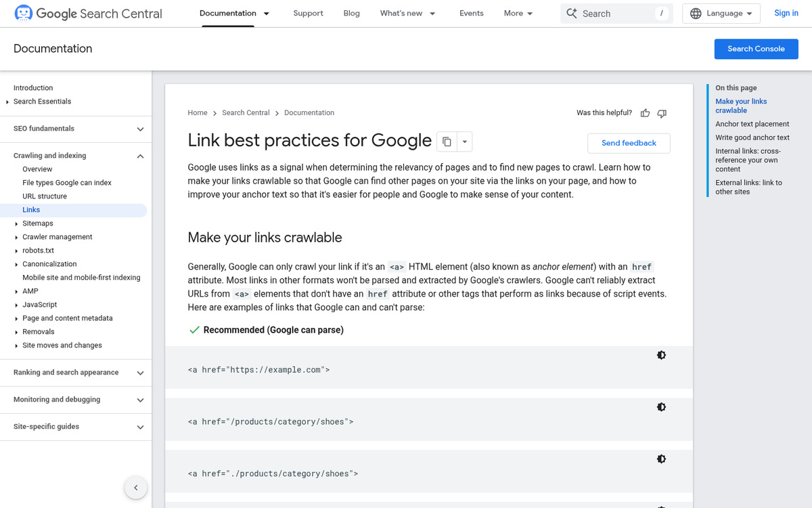
Task: Jump to Write good anchor text section
Action: [x=752, y=137]
